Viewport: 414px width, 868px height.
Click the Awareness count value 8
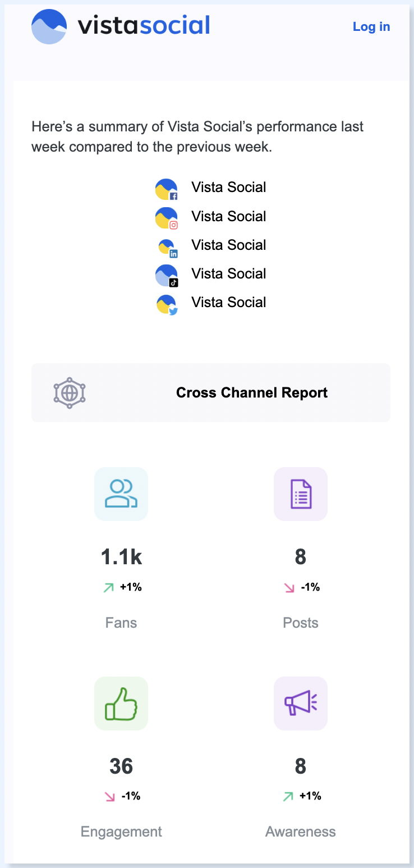(x=301, y=766)
